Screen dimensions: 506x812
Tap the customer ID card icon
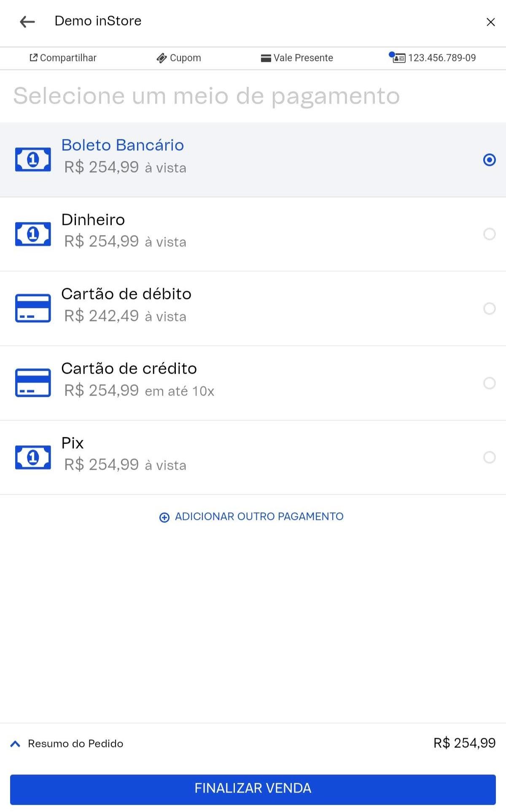pyautogui.click(x=398, y=57)
